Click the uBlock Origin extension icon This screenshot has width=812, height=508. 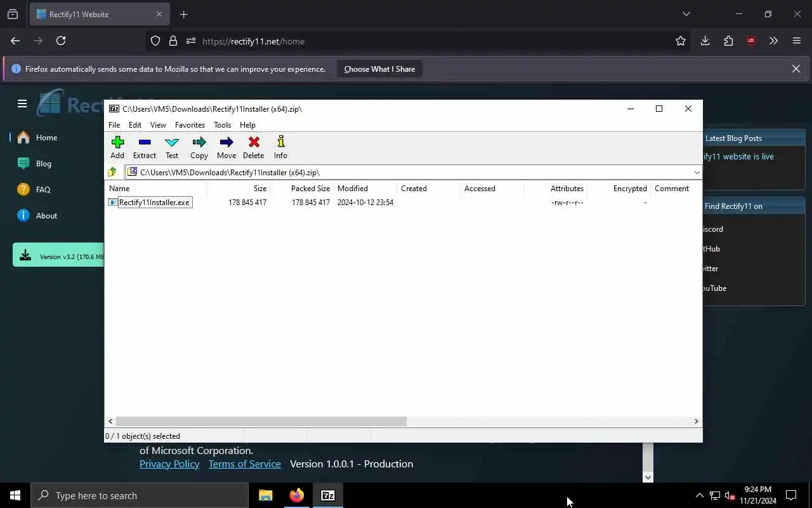[x=751, y=41]
